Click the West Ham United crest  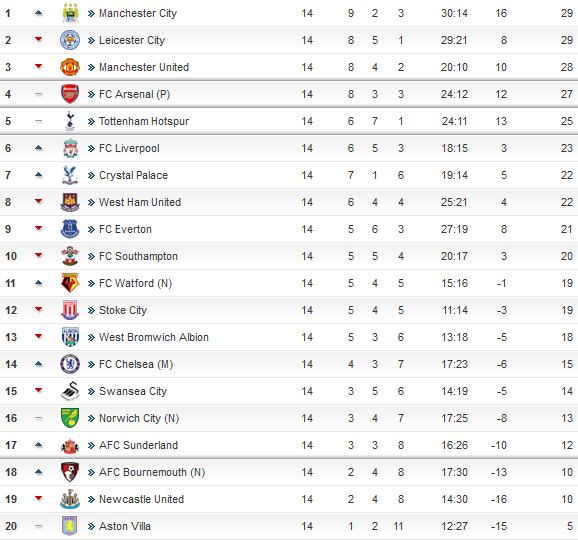tap(70, 202)
